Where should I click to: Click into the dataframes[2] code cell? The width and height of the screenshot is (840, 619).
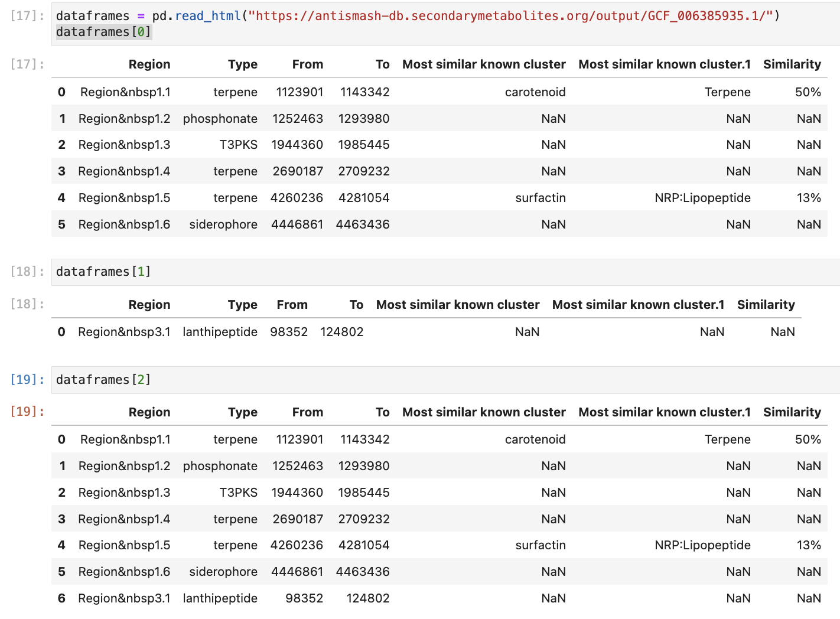click(x=445, y=380)
